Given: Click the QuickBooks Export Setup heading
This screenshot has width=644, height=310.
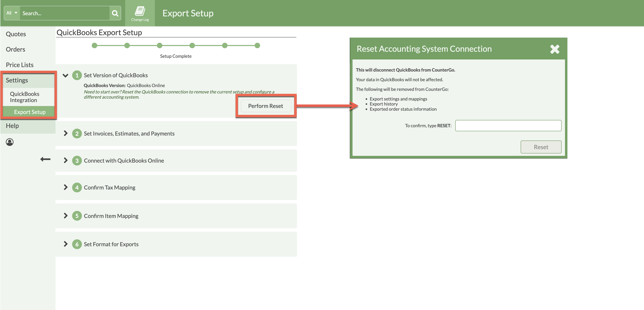Looking at the screenshot, I should pyautogui.click(x=99, y=32).
